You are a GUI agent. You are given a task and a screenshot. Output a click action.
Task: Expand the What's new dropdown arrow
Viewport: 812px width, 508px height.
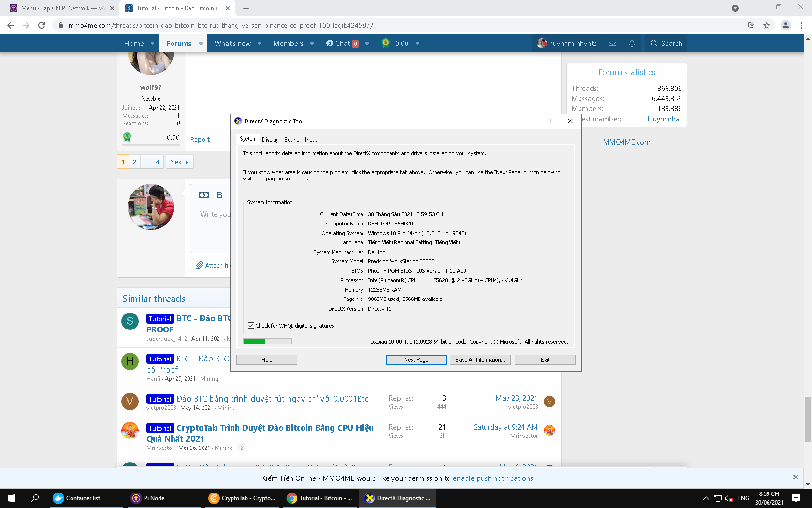[x=260, y=43]
